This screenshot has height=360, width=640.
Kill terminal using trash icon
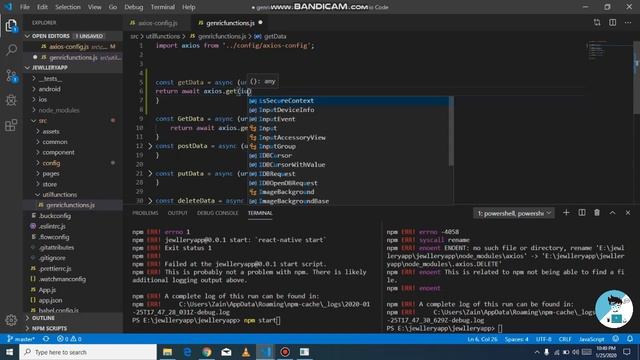tap(597, 213)
